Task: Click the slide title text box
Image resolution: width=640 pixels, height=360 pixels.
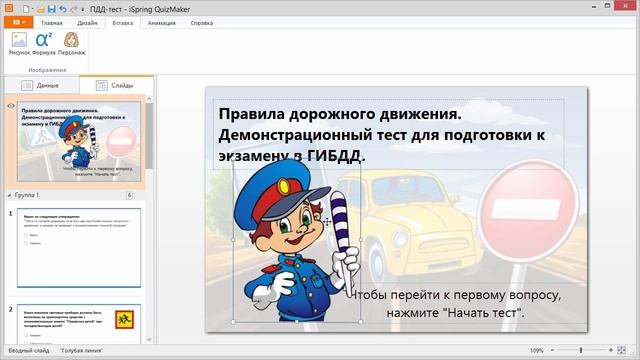Action: point(389,134)
